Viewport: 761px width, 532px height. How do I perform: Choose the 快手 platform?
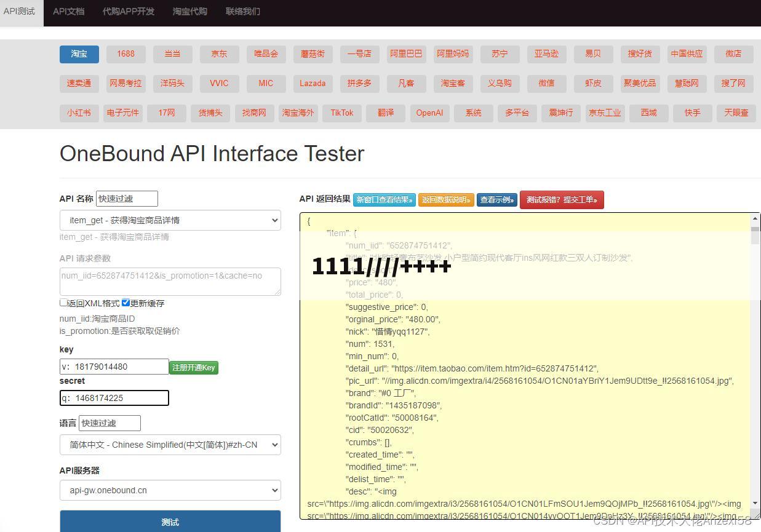point(693,113)
